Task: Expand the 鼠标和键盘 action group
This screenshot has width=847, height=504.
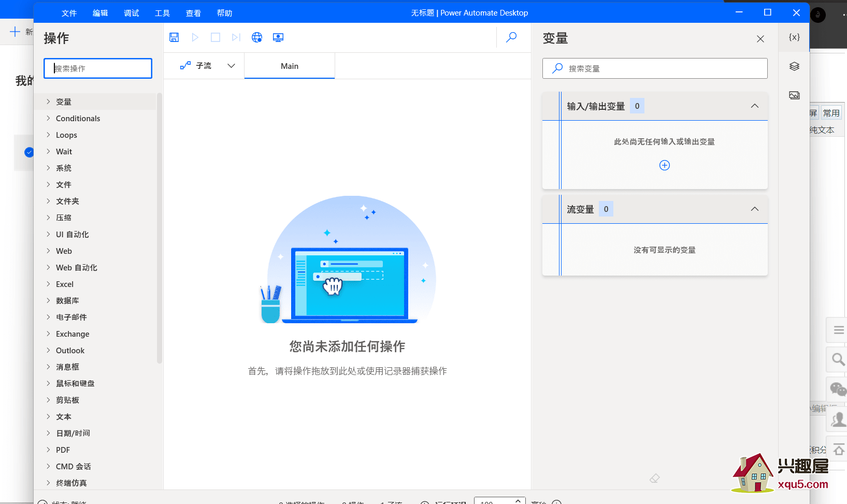Action: click(48, 383)
